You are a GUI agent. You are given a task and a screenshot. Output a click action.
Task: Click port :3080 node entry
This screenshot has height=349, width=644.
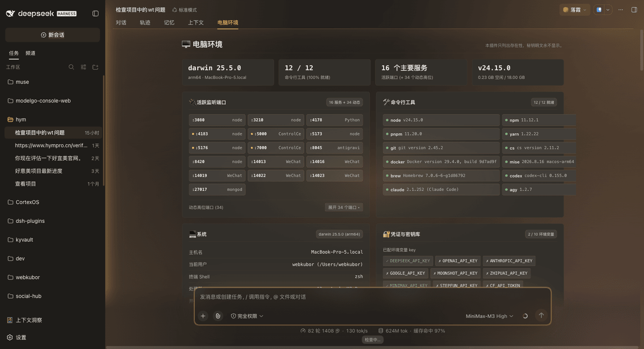click(217, 120)
